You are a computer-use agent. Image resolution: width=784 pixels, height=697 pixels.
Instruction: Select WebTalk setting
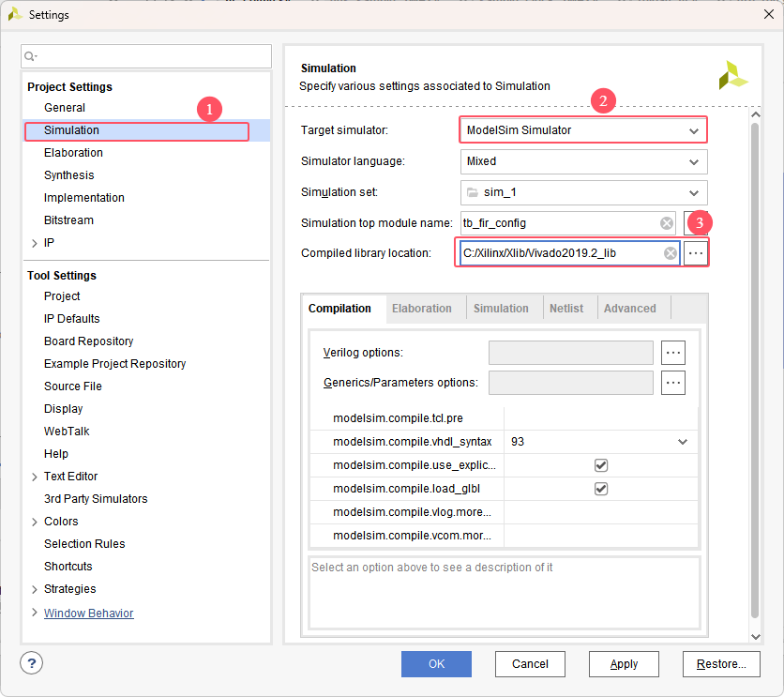(67, 432)
